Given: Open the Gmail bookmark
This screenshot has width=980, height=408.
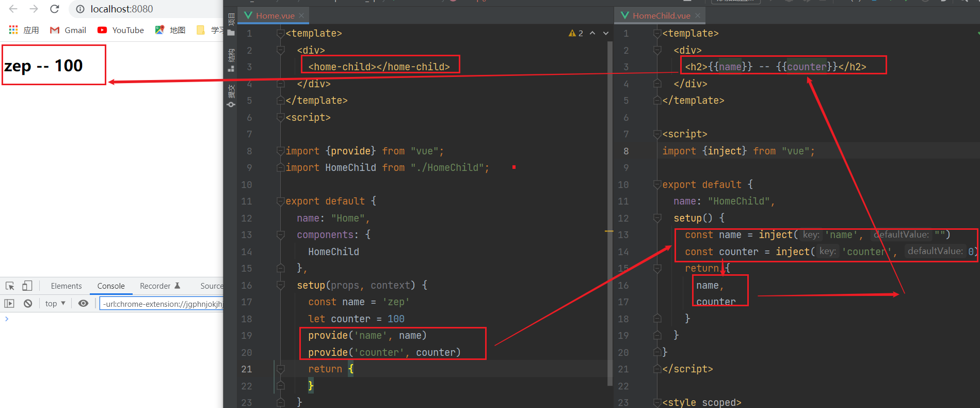Looking at the screenshot, I should click(68, 30).
